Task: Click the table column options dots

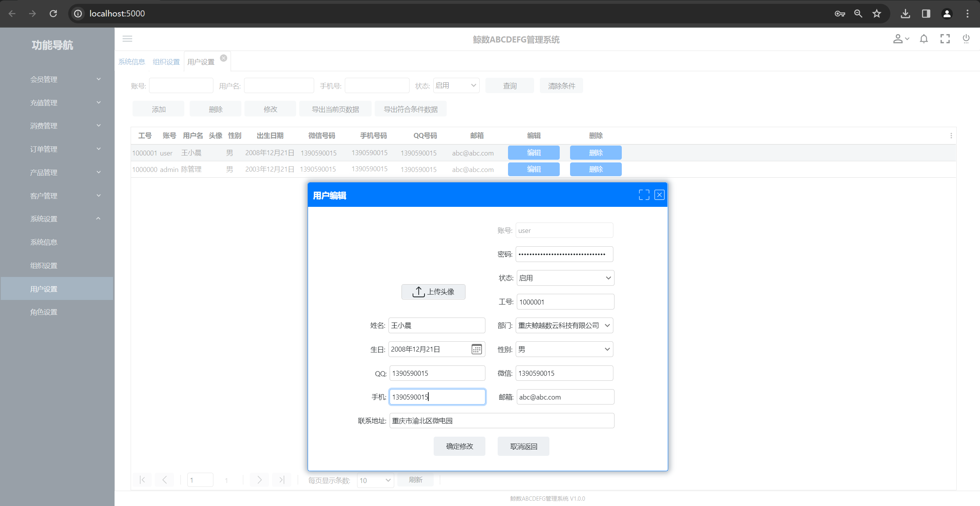Action: tap(951, 136)
